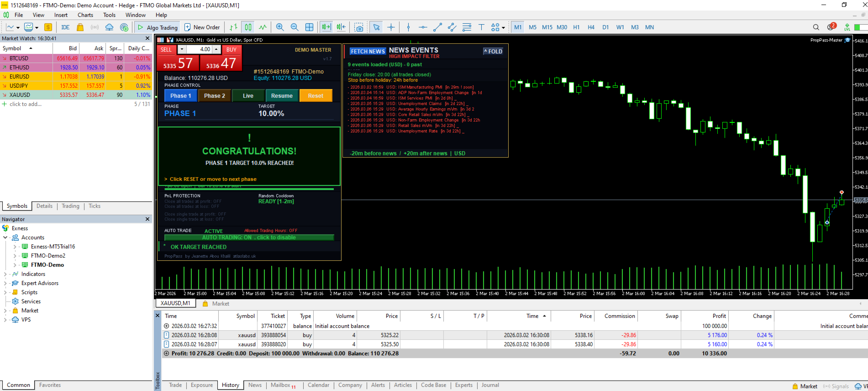Toggle the Algo Trading button
This screenshot has width=868, height=391.
point(158,27)
